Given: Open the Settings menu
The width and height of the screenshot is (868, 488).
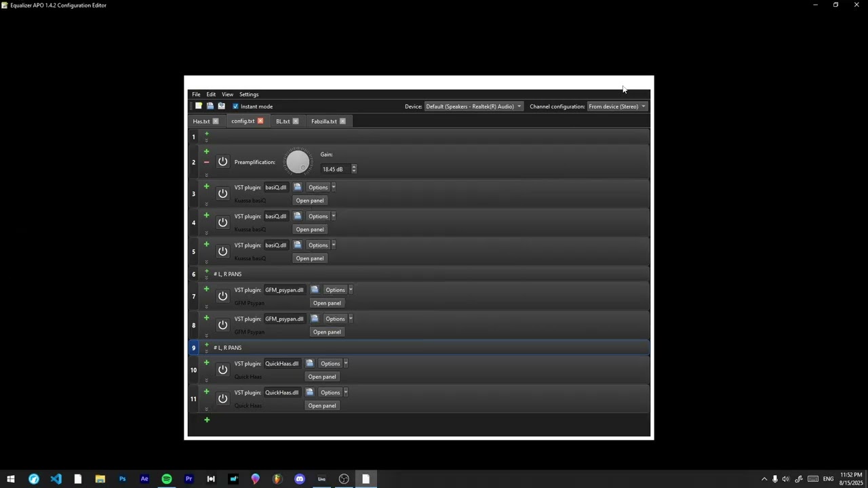Looking at the screenshot, I should tap(249, 94).
